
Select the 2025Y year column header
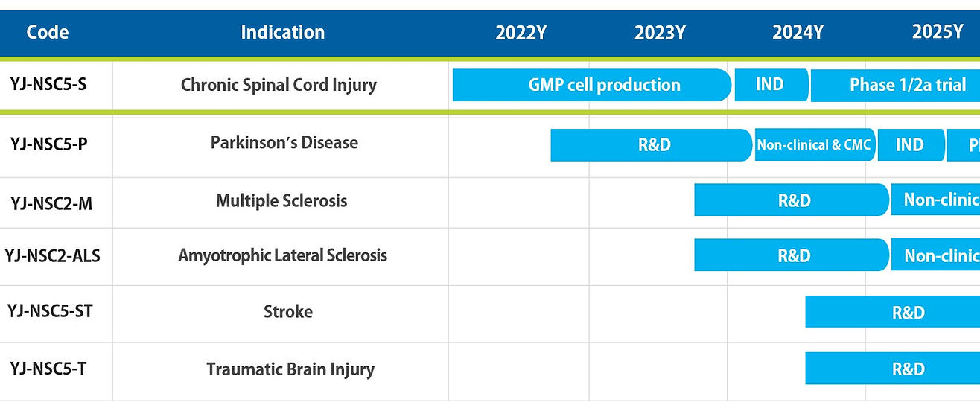[937, 33]
